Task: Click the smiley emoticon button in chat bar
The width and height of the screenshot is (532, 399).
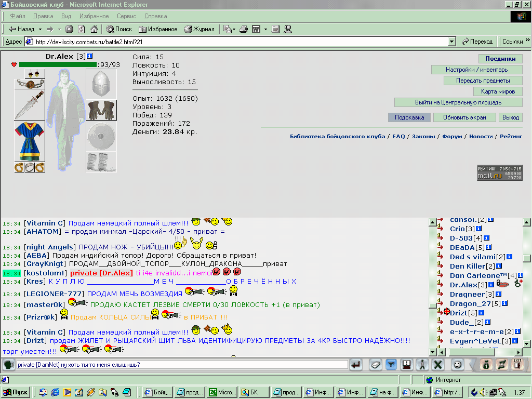Action: [x=457, y=365]
